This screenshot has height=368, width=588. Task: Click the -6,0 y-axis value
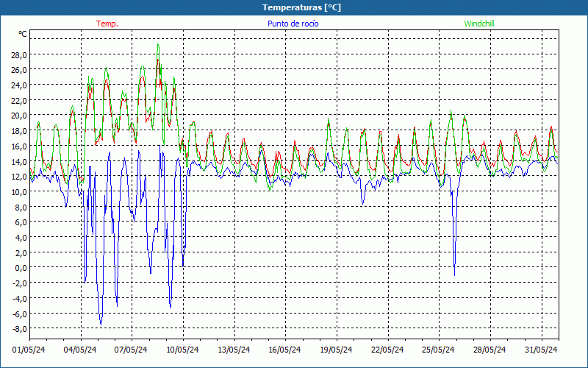[x=20, y=314]
